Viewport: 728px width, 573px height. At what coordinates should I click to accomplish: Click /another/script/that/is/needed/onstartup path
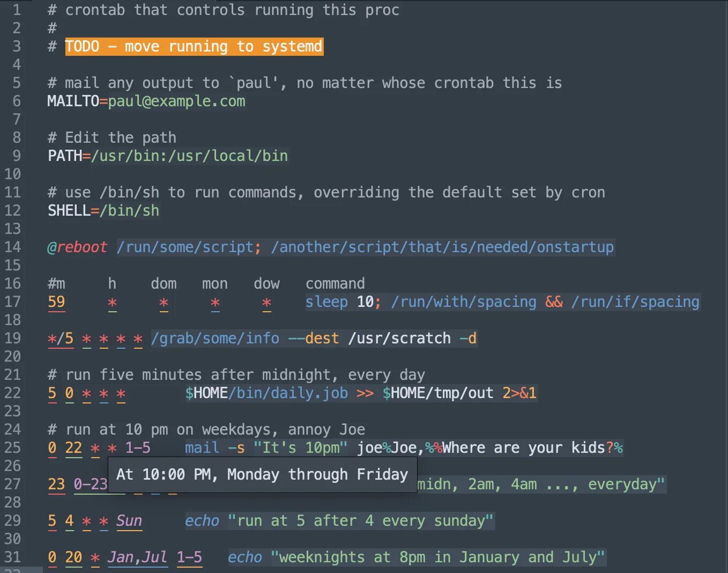coord(442,247)
